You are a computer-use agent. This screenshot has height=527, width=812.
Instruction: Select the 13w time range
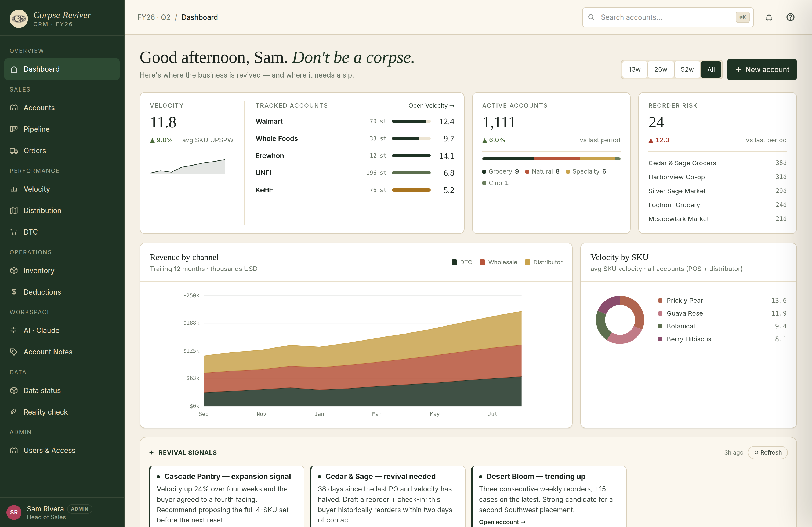pyautogui.click(x=635, y=69)
